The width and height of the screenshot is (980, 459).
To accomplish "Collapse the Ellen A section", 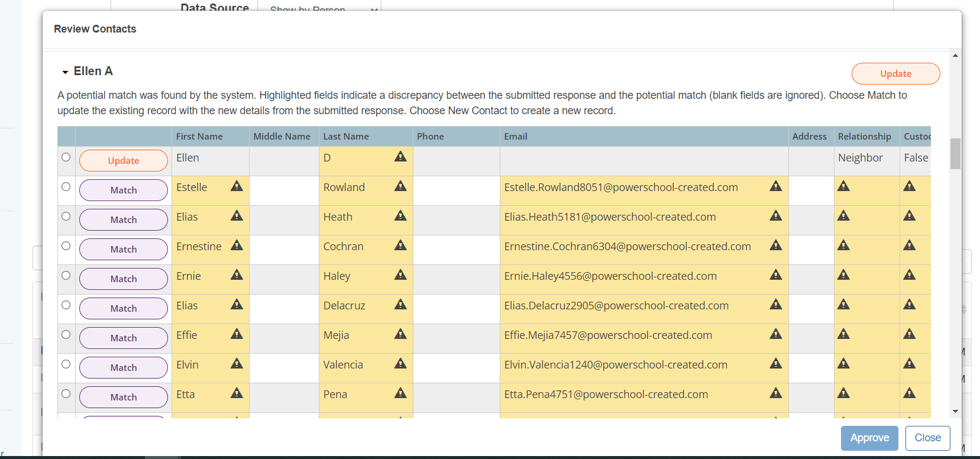I will tap(65, 72).
